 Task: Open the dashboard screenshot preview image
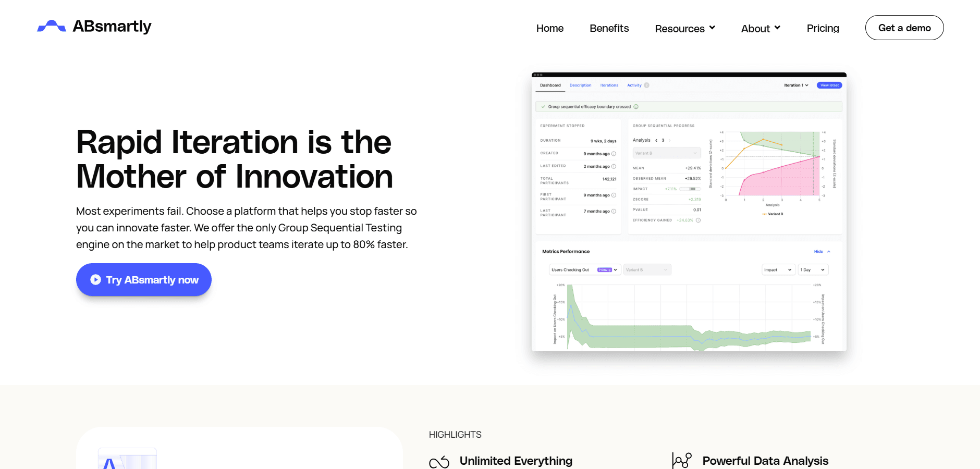pyautogui.click(x=689, y=212)
